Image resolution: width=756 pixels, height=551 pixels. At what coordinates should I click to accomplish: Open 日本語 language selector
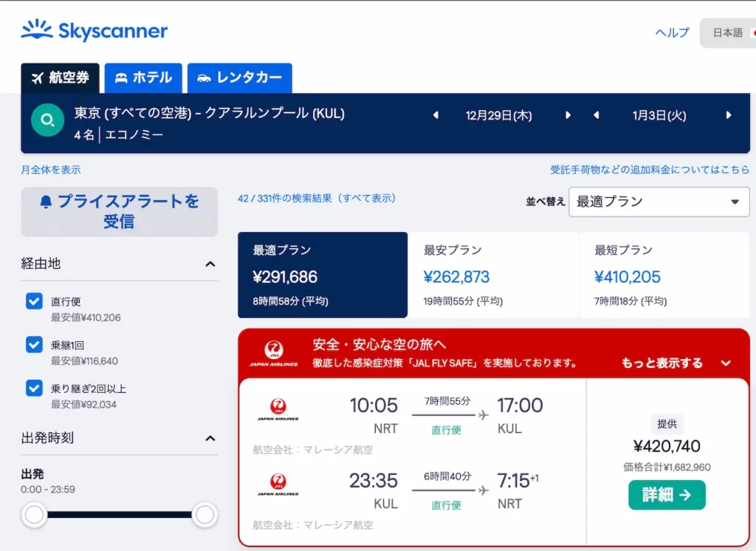pyautogui.click(x=728, y=32)
